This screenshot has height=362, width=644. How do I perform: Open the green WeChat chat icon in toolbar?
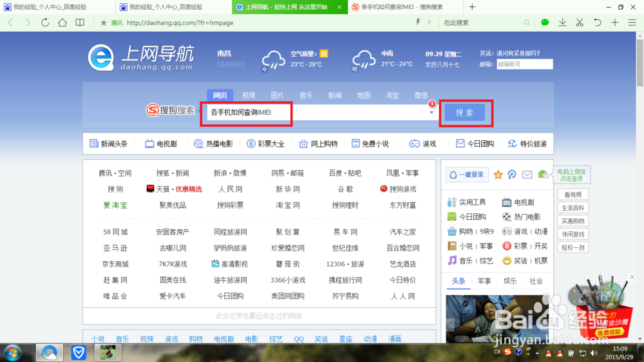coord(545,23)
